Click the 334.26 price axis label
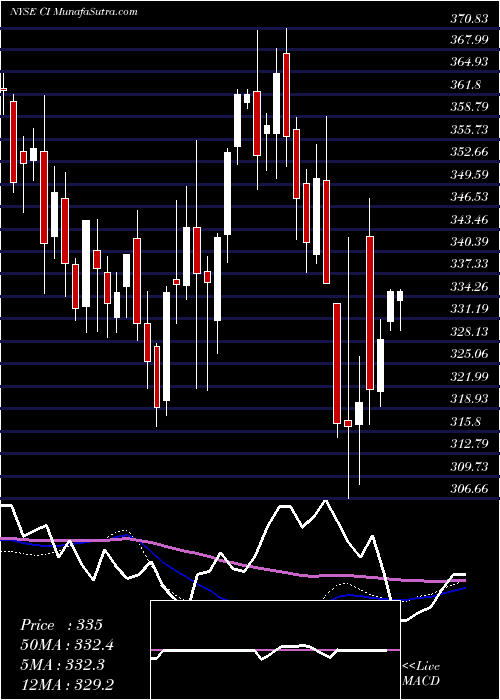 pyautogui.click(x=469, y=286)
